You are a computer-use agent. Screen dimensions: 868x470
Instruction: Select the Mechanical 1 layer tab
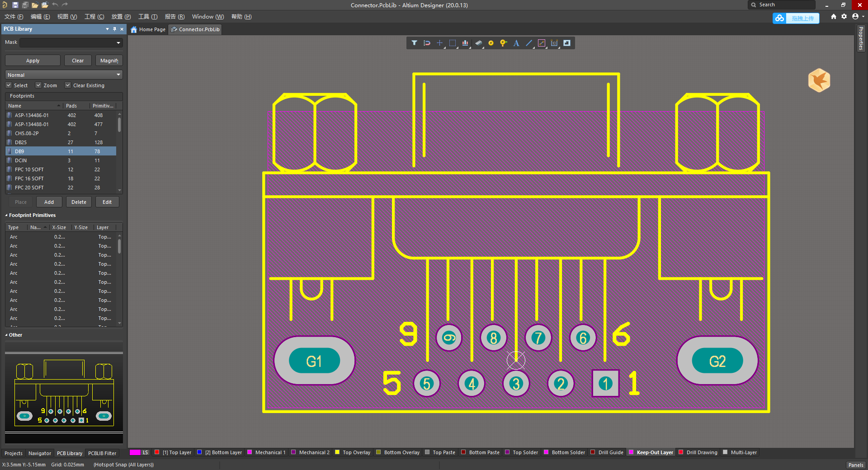(x=266, y=452)
